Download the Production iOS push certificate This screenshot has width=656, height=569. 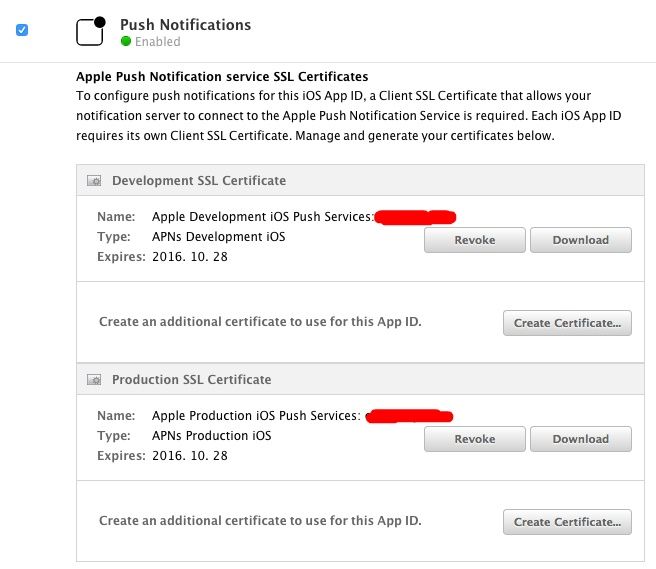tap(581, 439)
